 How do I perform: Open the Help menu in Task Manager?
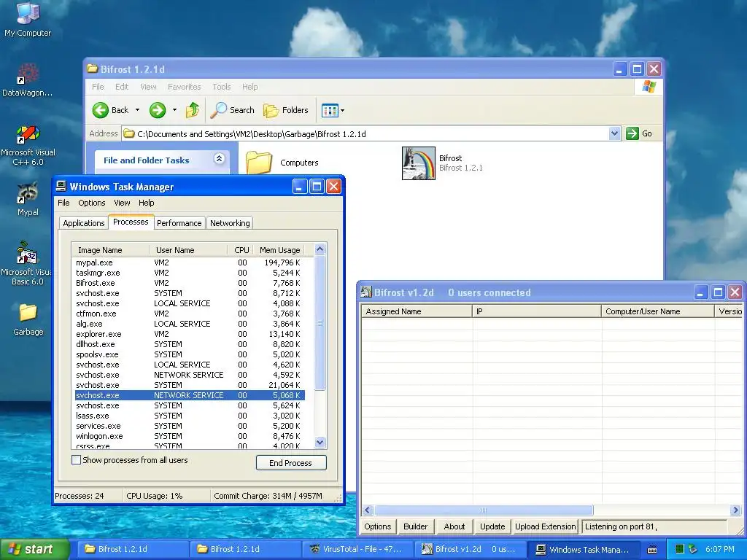click(146, 203)
